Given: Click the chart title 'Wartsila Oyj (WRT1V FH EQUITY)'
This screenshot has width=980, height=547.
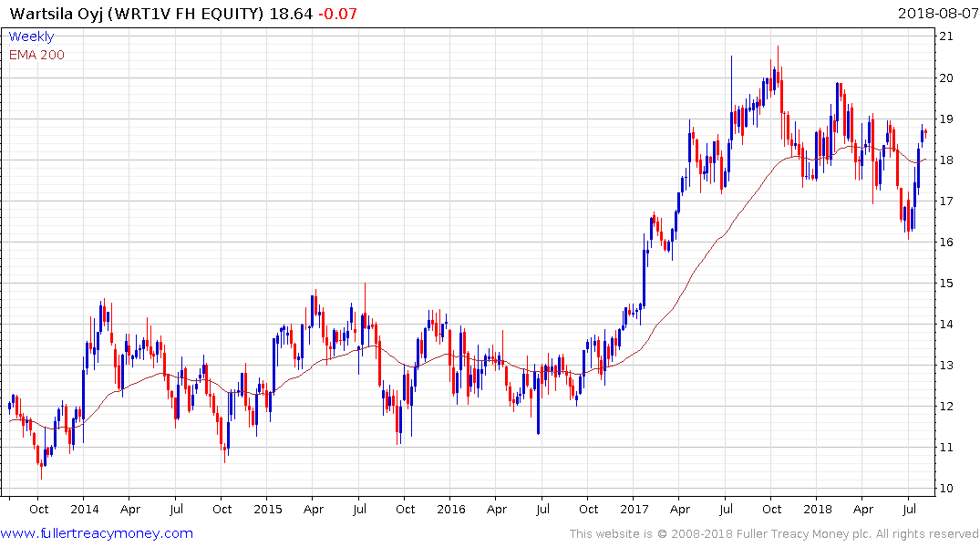Looking at the screenshot, I should (x=137, y=14).
